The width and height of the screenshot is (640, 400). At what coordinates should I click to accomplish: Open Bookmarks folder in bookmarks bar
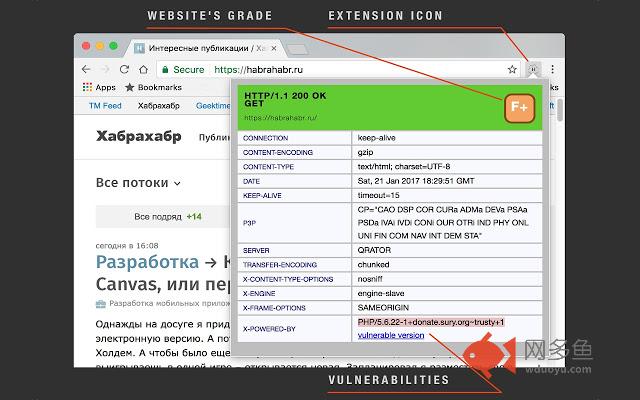coord(153,87)
